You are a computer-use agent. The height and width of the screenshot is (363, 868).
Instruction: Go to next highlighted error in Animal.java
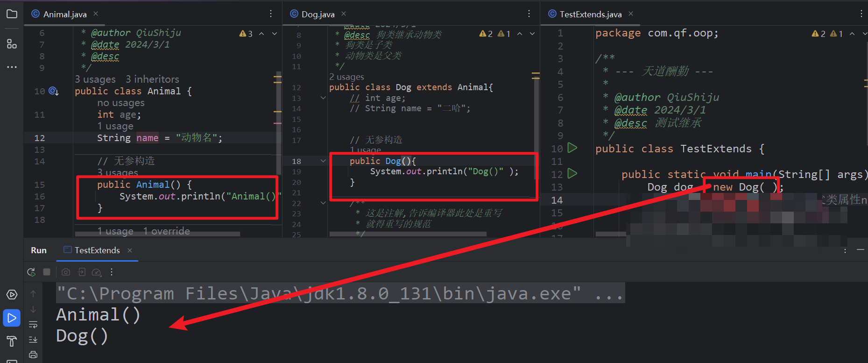pos(275,34)
